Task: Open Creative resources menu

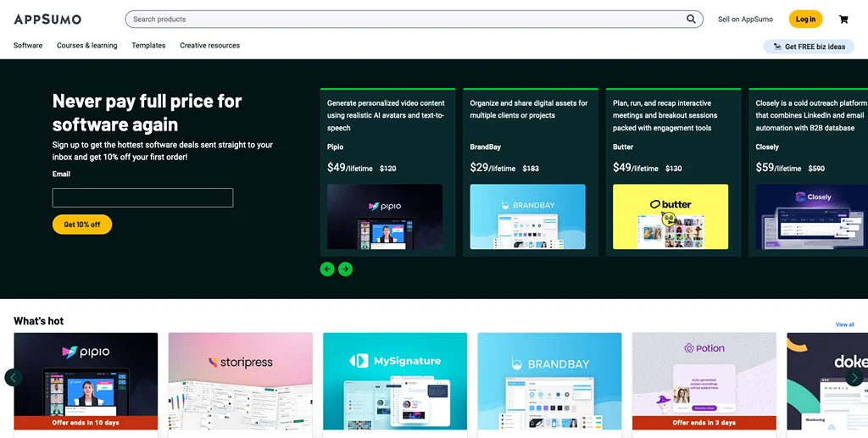Action: pos(210,46)
